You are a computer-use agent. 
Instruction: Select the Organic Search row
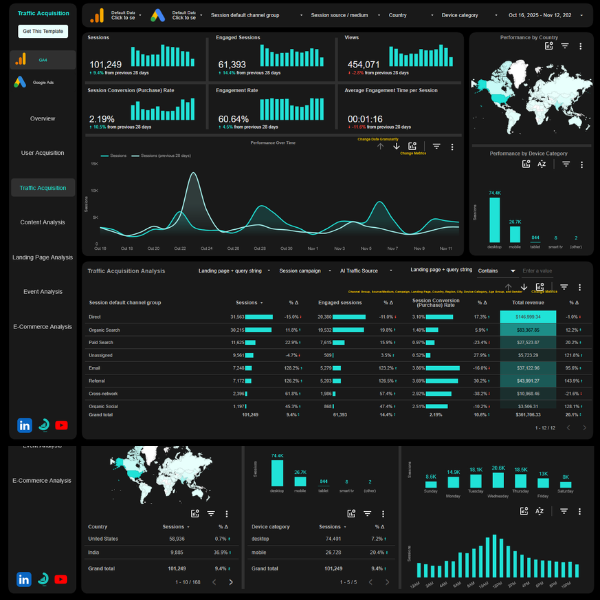pos(338,330)
